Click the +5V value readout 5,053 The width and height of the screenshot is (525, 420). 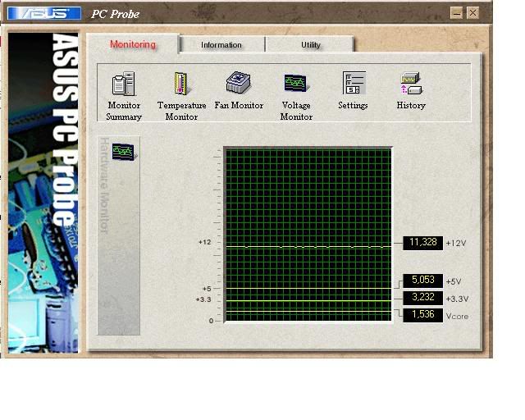(423, 281)
